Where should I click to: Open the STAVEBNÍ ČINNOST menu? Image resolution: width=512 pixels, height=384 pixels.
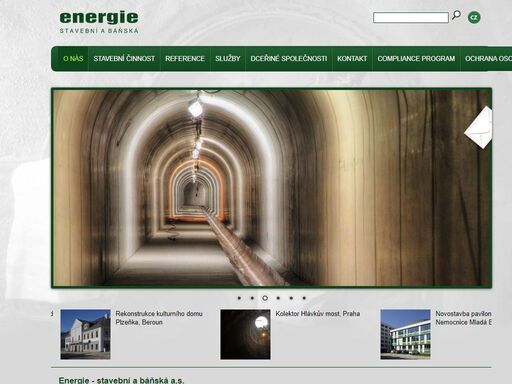(124, 59)
